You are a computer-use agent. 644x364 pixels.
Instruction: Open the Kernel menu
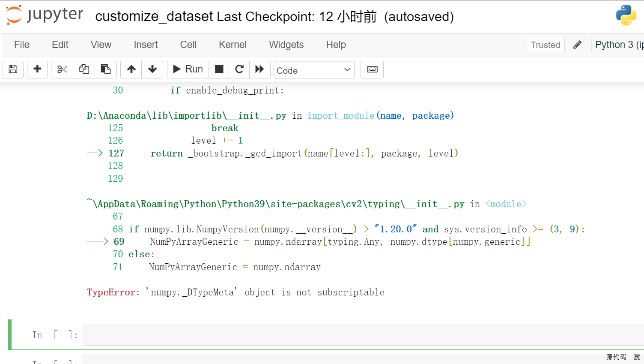click(x=232, y=45)
